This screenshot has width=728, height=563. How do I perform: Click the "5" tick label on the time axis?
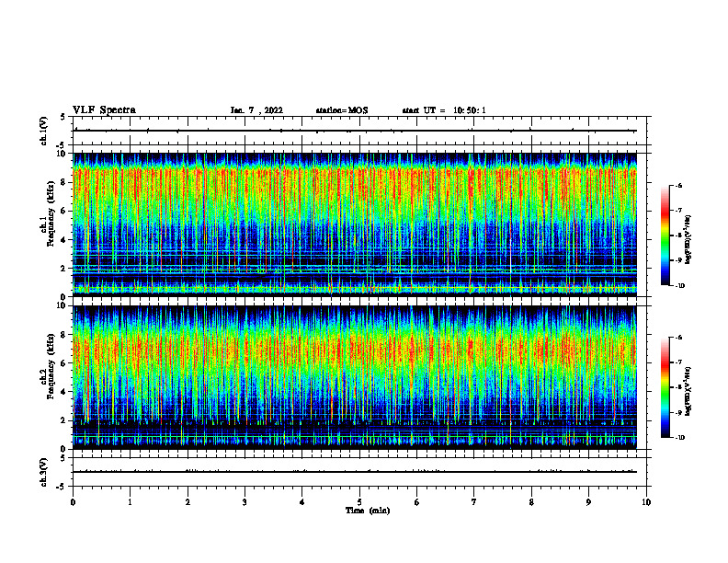pos(359,502)
